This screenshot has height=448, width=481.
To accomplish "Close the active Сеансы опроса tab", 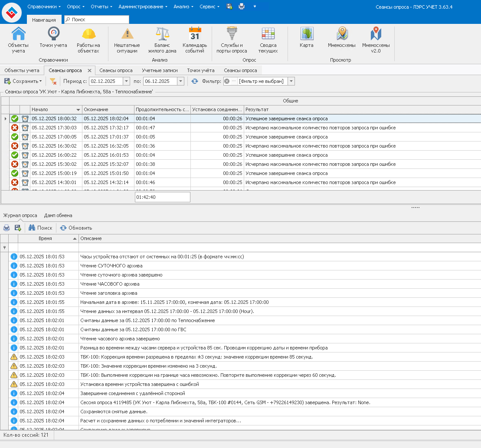I will (89, 70).
